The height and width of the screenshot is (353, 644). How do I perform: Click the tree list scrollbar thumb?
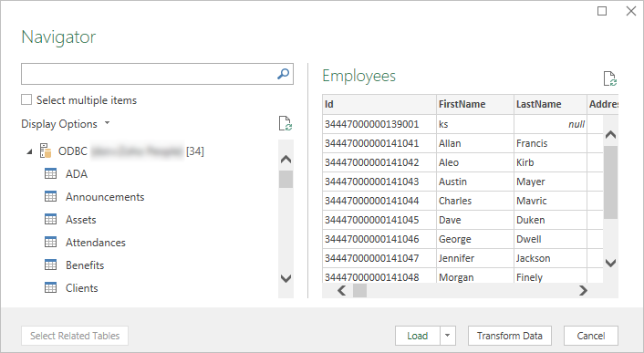pos(286,179)
